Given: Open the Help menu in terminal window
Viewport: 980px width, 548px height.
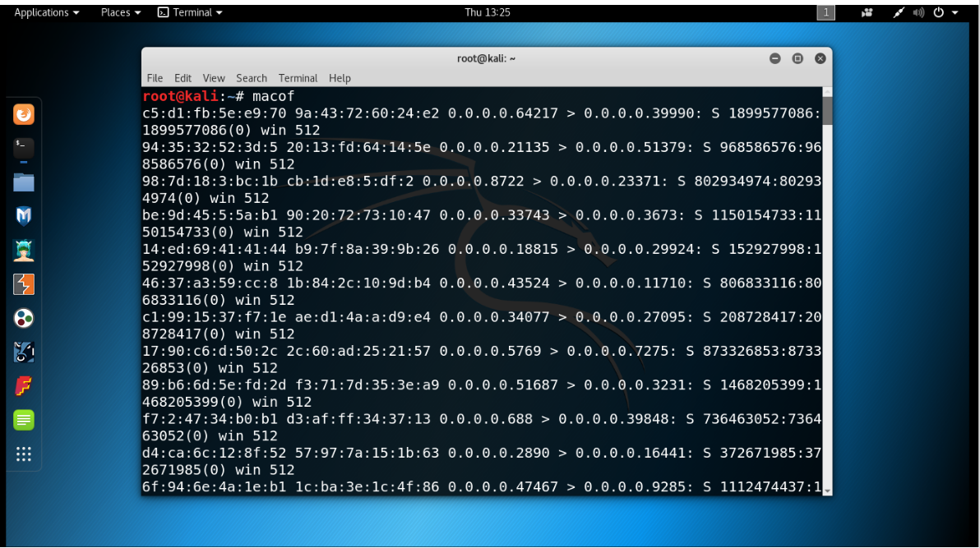Looking at the screenshot, I should pos(340,78).
